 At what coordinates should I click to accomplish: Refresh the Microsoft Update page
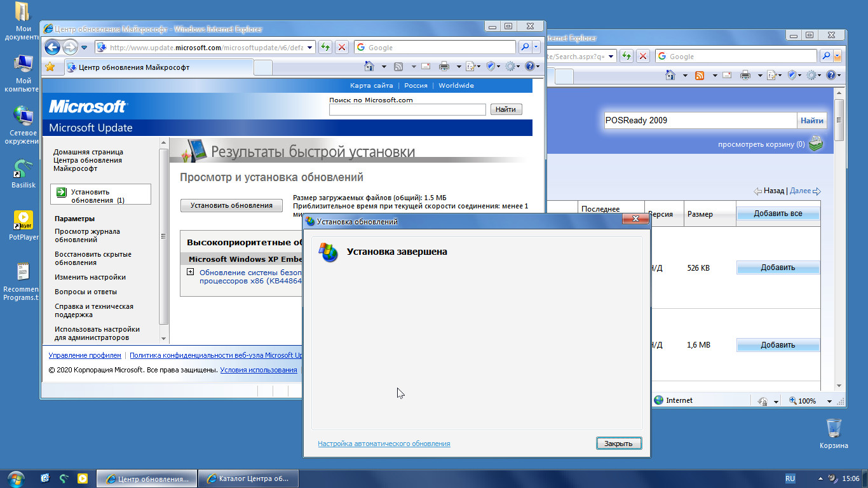(325, 47)
